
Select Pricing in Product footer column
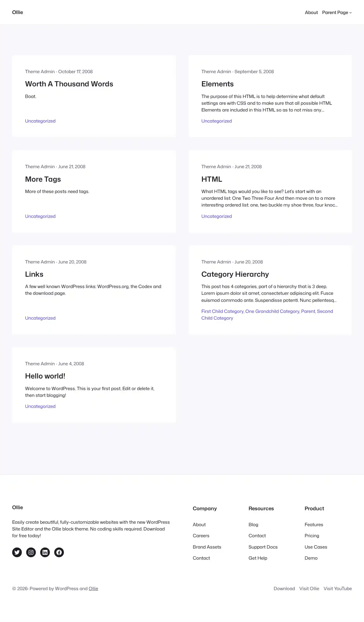pos(312,536)
